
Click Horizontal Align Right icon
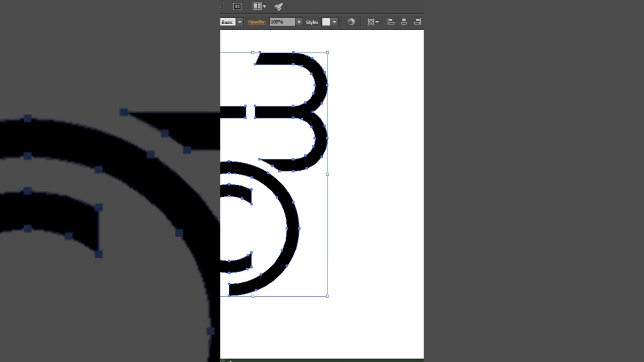(417, 22)
